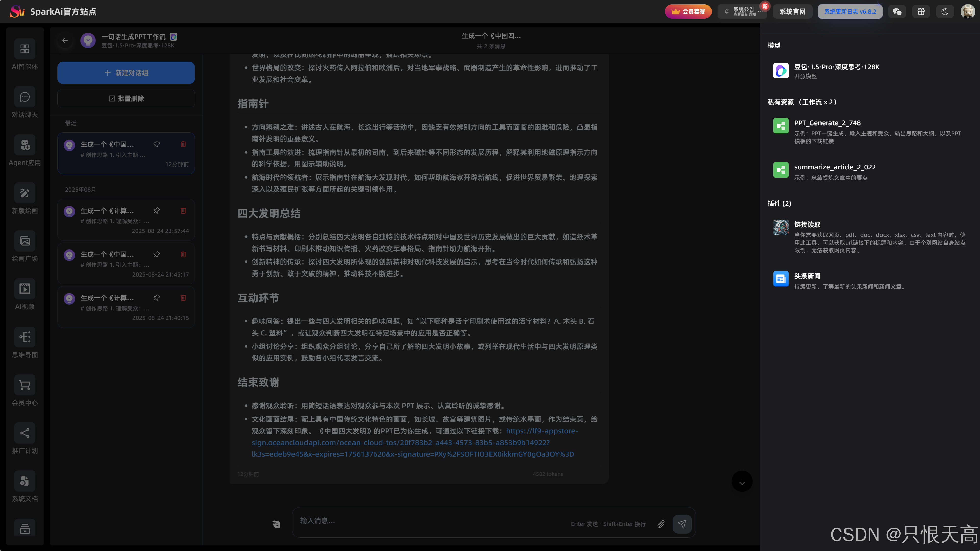
Task: Click the 会员套餐 membership button
Action: 688,11
